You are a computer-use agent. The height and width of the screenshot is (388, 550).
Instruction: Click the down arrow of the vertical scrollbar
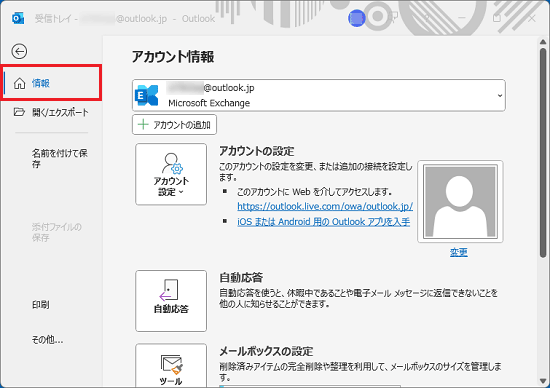pyautogui.click(x=543, y=381)
